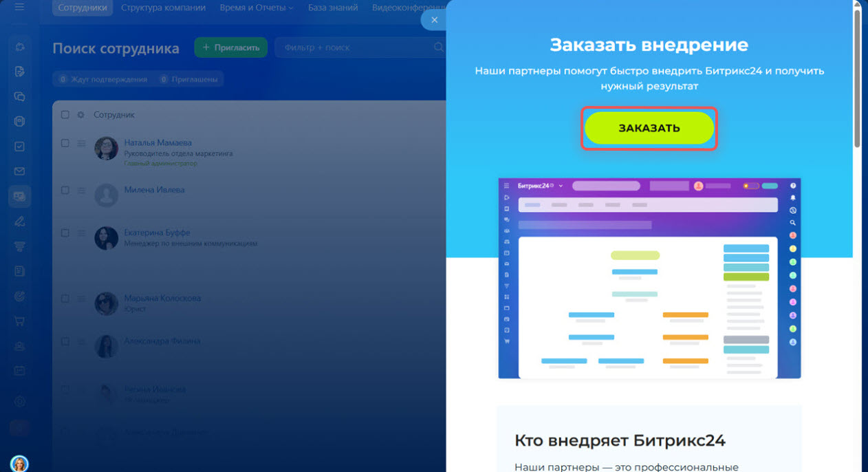Open the CRM funnel icon in sidebar
Viewport: 868px width, 472px height.
19,246
